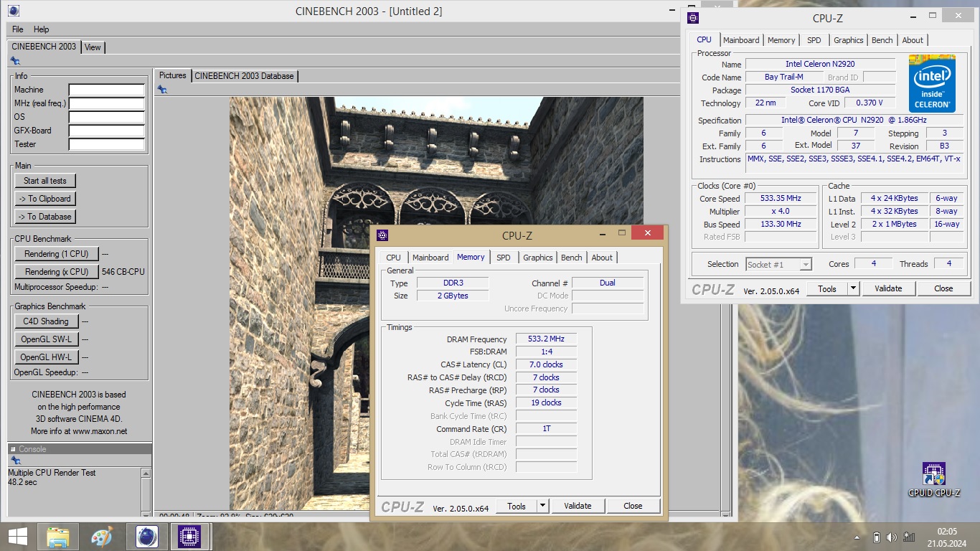Open File Explorer from the taskbar
The image size is (980, 551).
pos(57,537)
